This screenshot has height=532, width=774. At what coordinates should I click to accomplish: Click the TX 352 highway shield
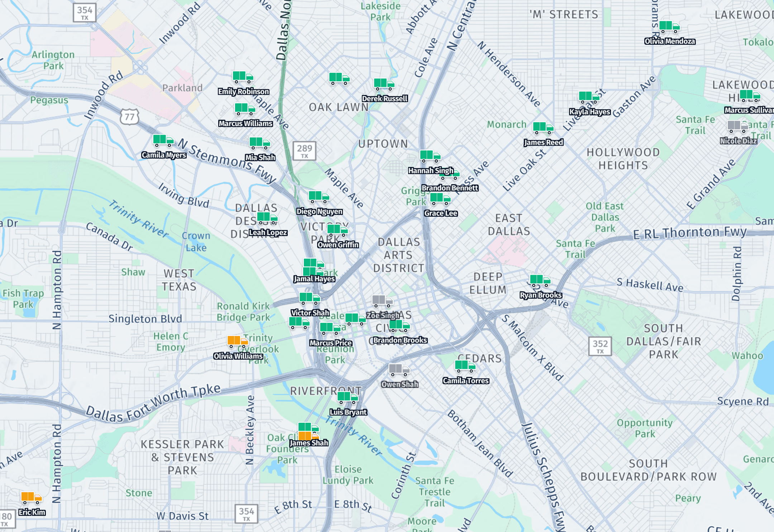click(600, 346)
